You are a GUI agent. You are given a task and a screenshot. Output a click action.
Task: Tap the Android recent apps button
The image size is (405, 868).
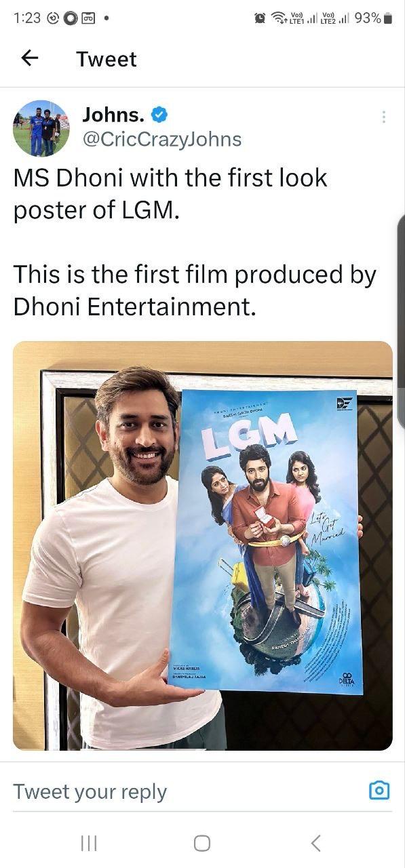pos(89,843)
